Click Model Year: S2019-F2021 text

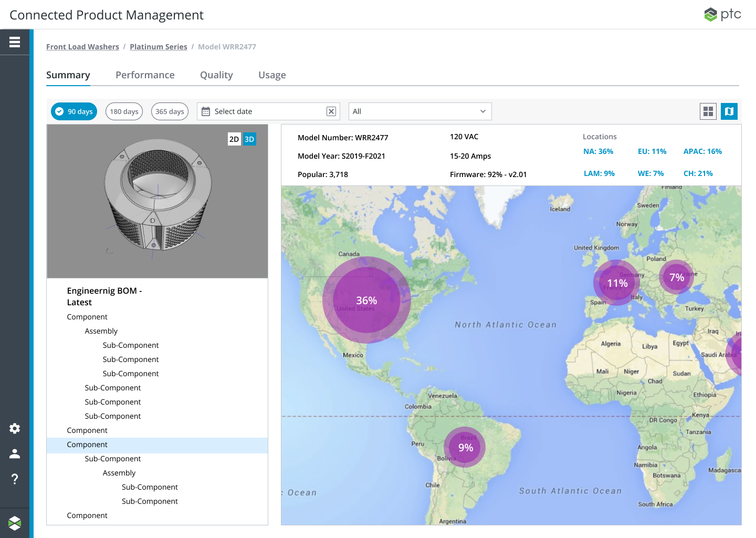click(341, 156)
